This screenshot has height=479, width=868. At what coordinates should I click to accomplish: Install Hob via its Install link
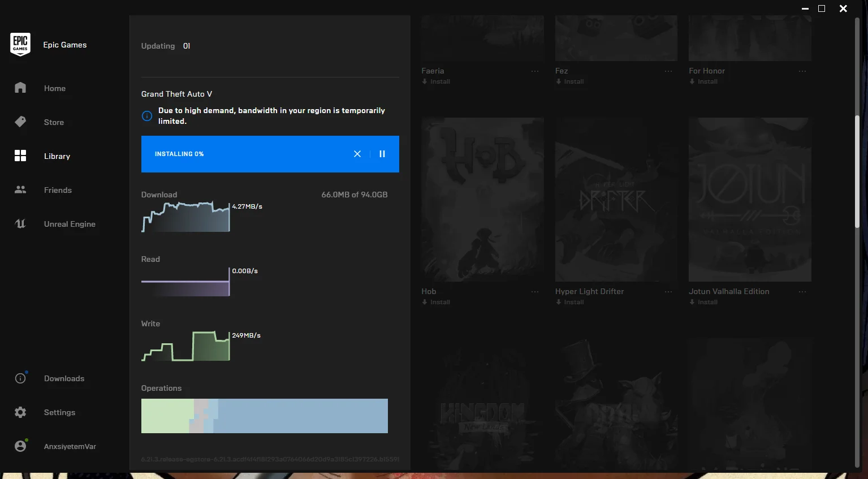pyautogui.click(x=436, y=302)
